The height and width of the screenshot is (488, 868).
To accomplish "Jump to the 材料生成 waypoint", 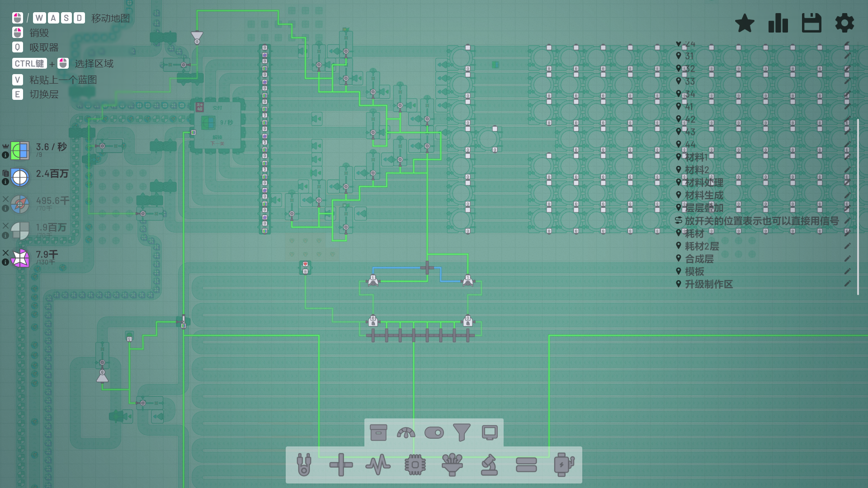I will coord(703,195).
